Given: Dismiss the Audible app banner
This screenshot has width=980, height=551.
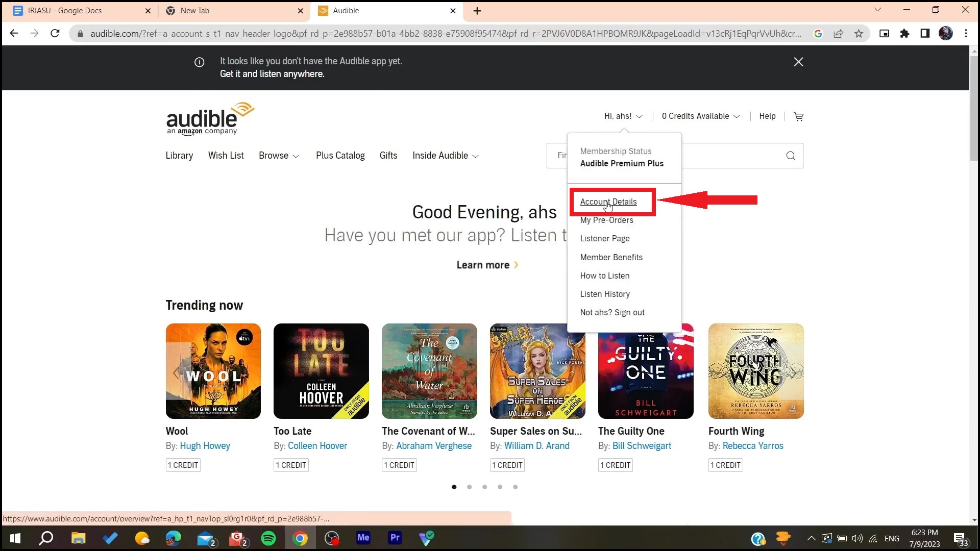Looking at the screenshot, I should [798, 62].
